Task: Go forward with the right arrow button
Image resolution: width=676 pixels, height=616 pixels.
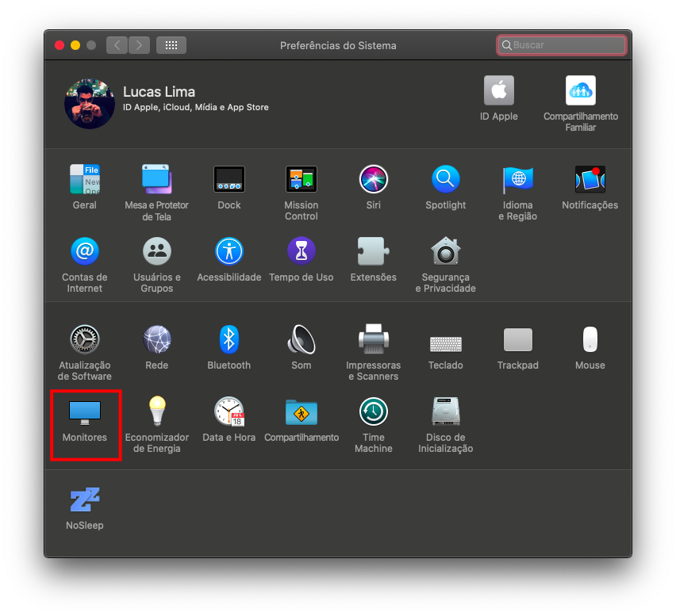Action: [x=140, y=45]
